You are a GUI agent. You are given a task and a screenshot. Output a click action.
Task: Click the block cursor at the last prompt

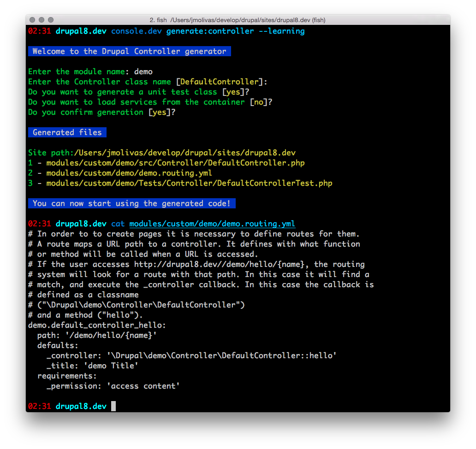click(x=113, y=406)
